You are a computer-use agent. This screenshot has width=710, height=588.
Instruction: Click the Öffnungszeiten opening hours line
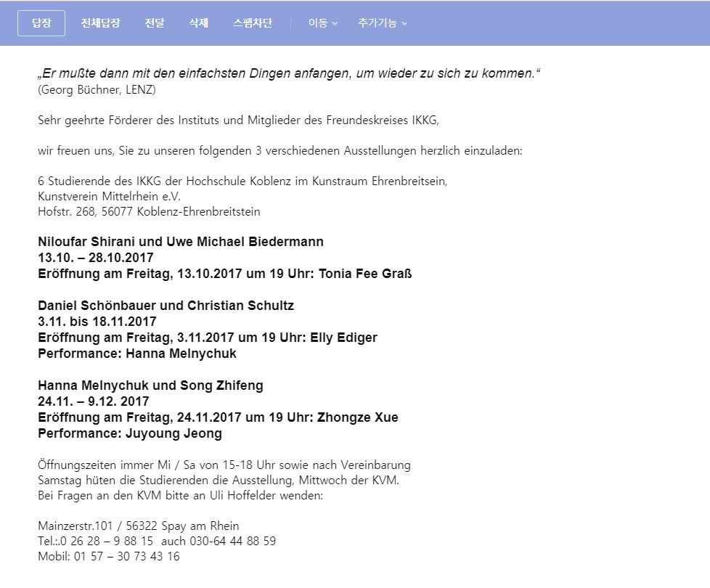coord(224,465)
